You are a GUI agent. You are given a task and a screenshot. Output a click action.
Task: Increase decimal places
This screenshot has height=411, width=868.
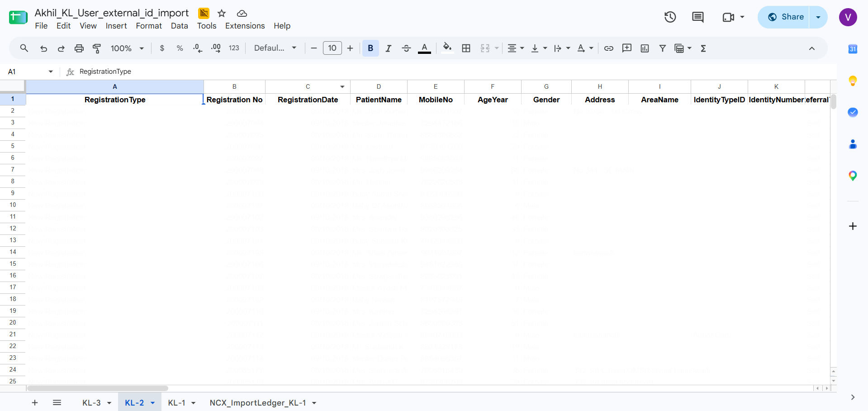216,48
